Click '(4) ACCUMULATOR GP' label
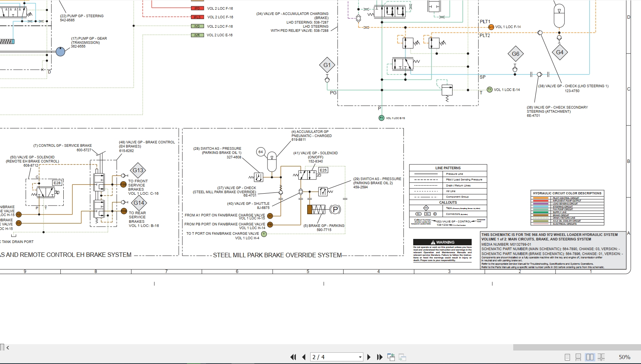 point(310,132)
